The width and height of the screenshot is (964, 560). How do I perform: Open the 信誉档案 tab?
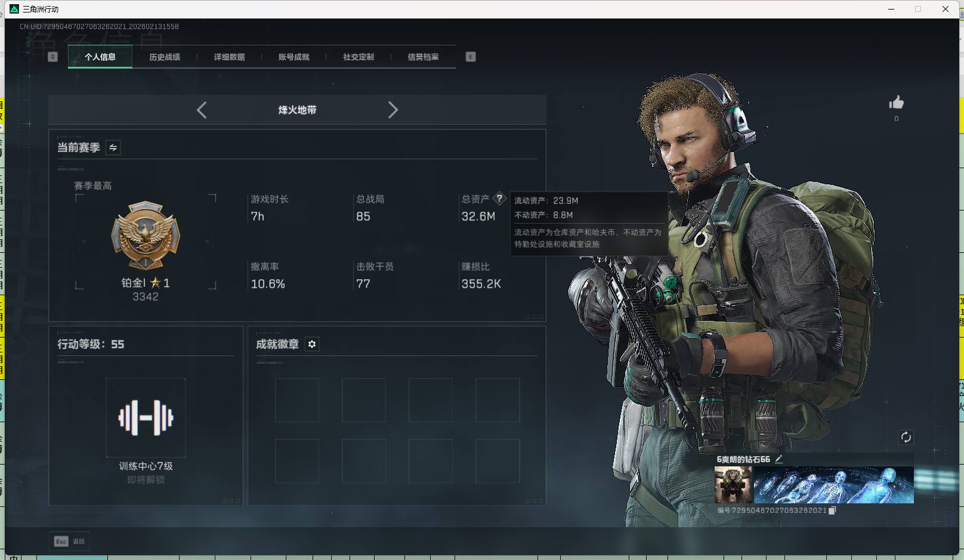[x=423, y=57]
